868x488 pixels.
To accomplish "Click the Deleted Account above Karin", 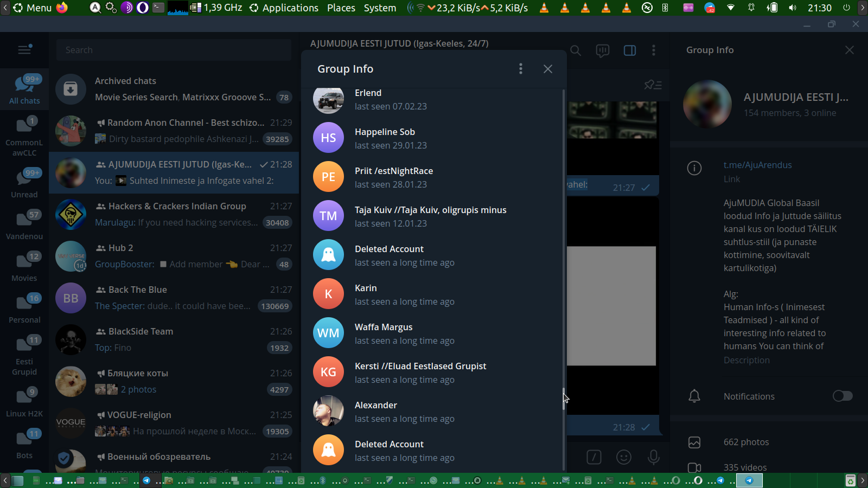I will point(432,255).
